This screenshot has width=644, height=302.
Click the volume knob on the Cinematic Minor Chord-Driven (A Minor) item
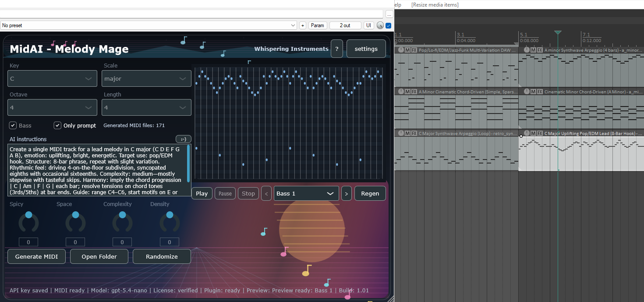(x=526, y=92)
